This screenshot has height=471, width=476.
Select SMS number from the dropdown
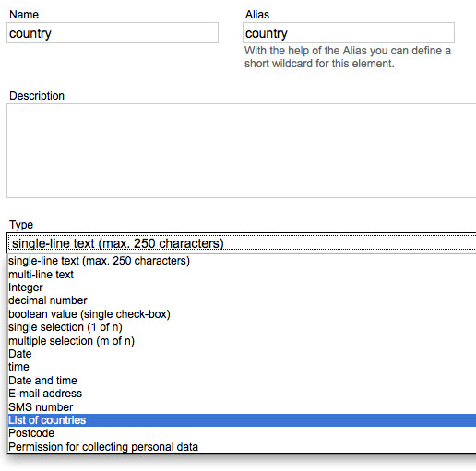tap(242, 407)
